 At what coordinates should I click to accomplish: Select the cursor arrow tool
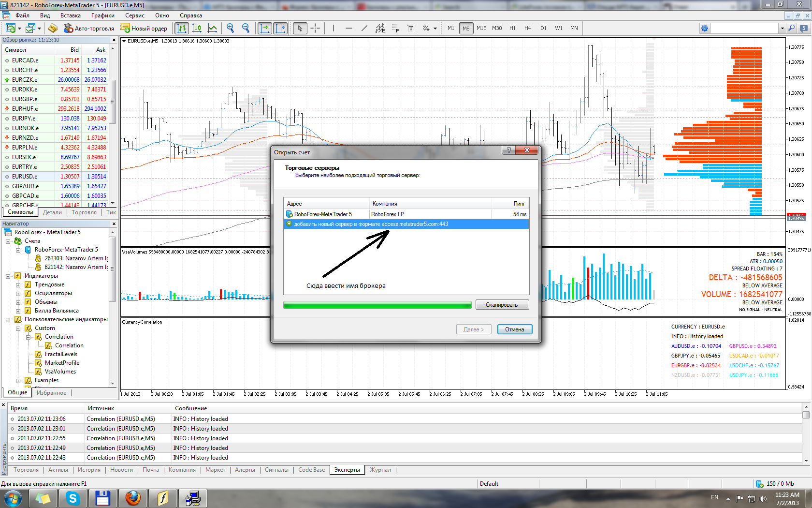click(300, 28)
